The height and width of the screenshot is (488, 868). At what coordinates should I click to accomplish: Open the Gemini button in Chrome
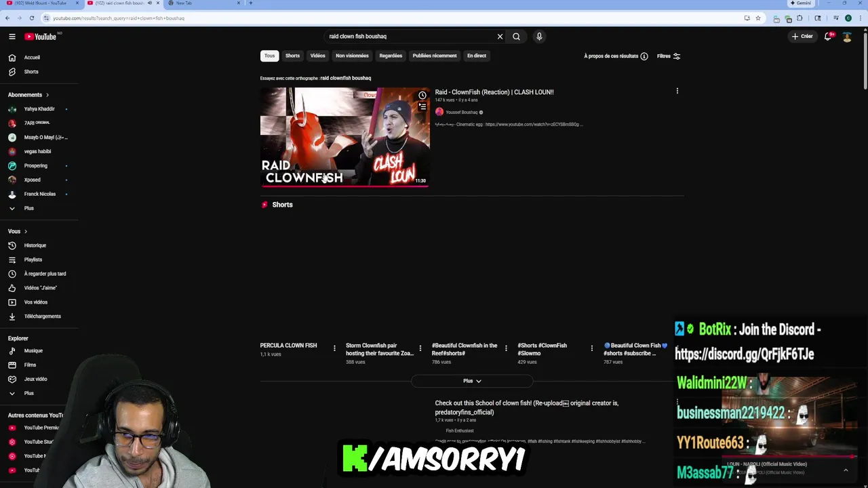pyautogui.click(x=800, y=3)
